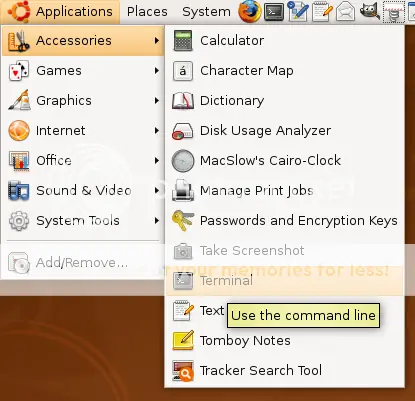
Task: Open the Dictionary book icon
Action: [183, 101]
